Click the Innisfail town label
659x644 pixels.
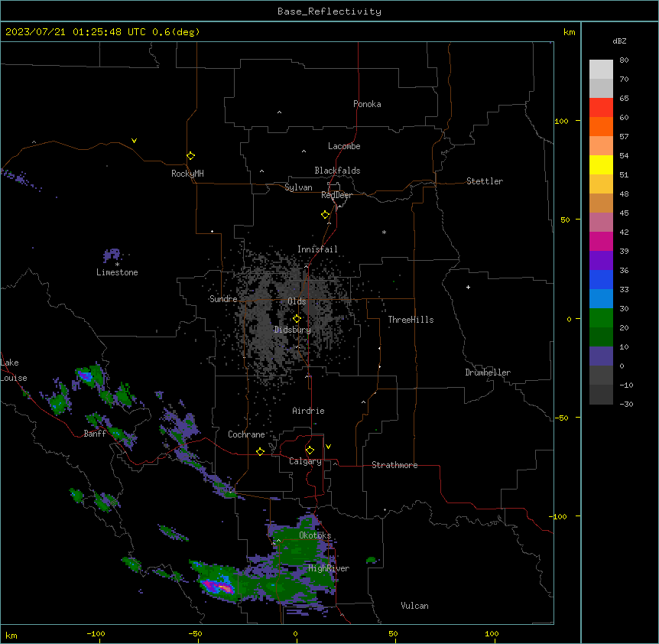tap(317, 249)
